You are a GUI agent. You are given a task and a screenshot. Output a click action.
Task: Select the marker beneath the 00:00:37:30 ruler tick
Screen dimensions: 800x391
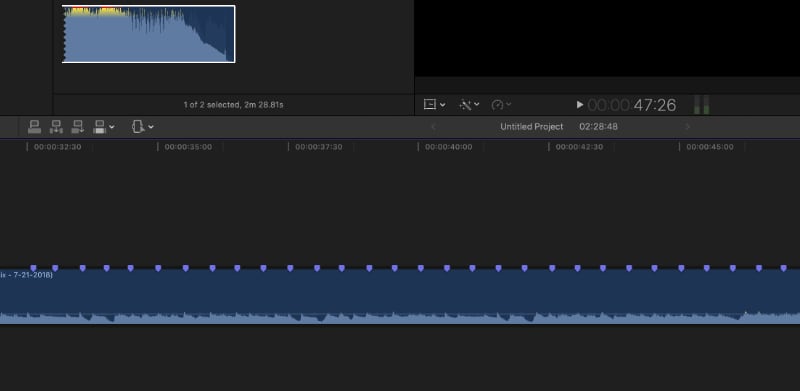click(290, 268)
